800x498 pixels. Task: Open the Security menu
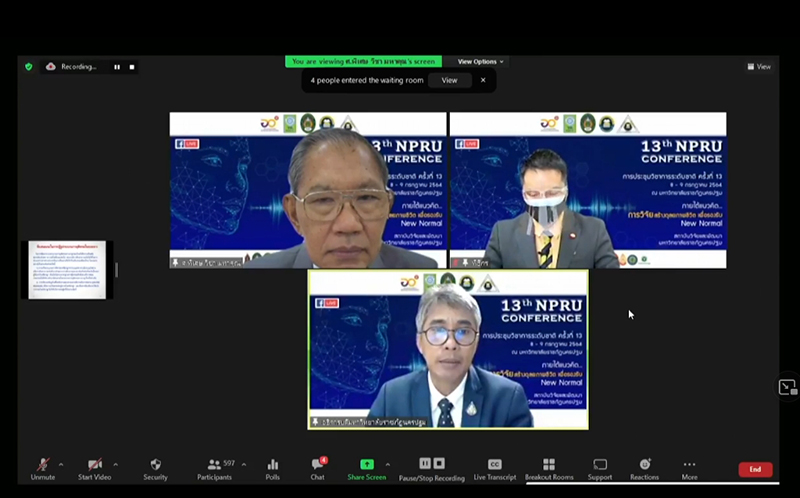click(156, 469)
